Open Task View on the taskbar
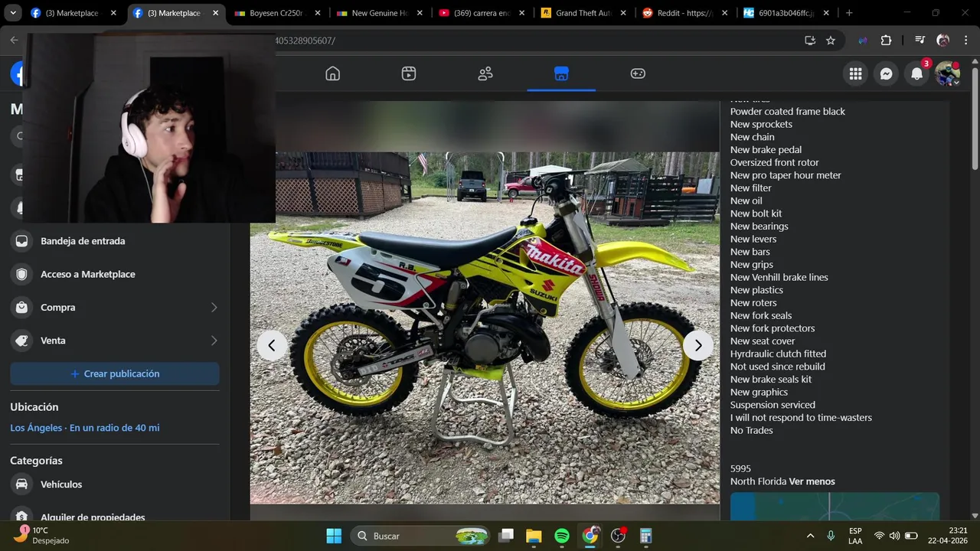The image size is (980, 551). click(x=506, y=536)
